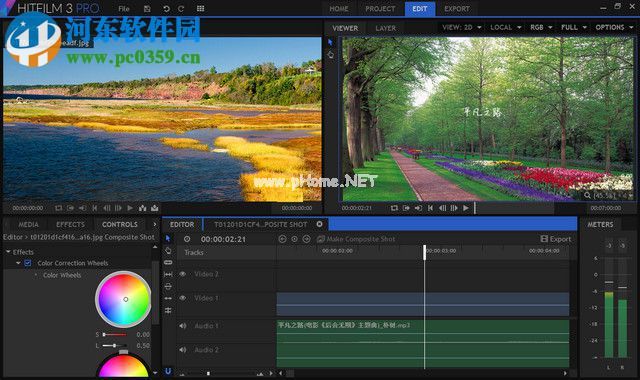640x380 pixels.
Task: Set in point in the Trimmer
Action: point(71,208)
